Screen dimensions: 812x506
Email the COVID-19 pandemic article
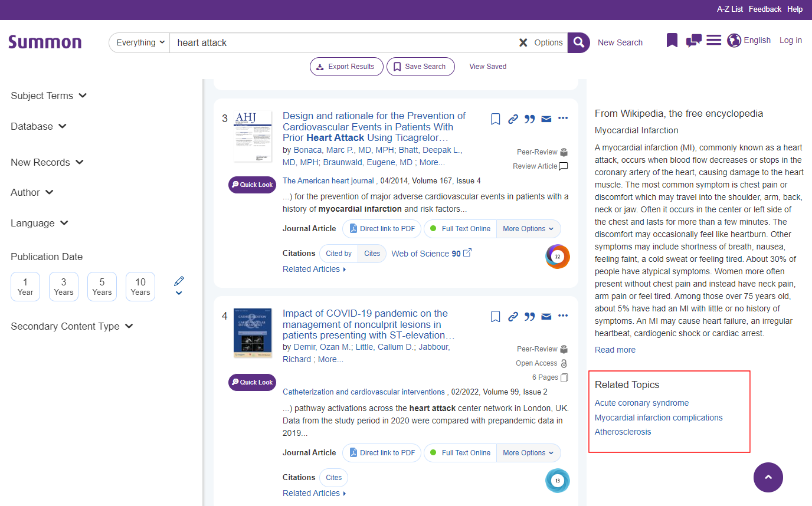click(x=546, y=317)
